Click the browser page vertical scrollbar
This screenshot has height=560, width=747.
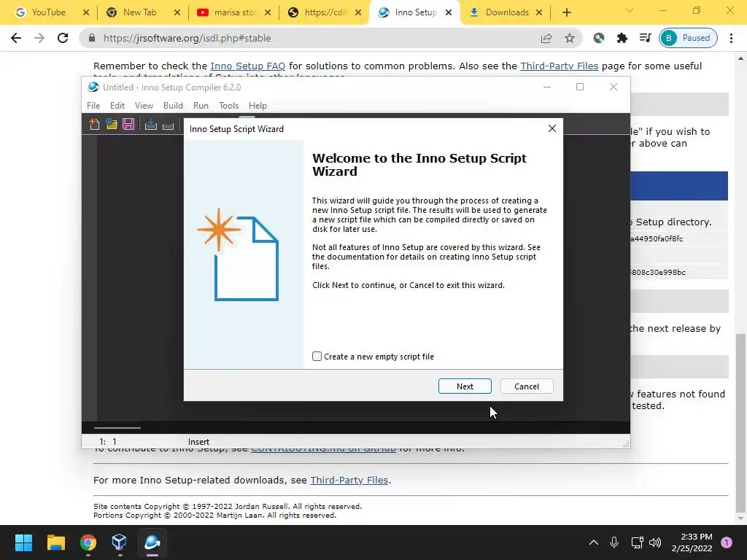click(740, 422)
